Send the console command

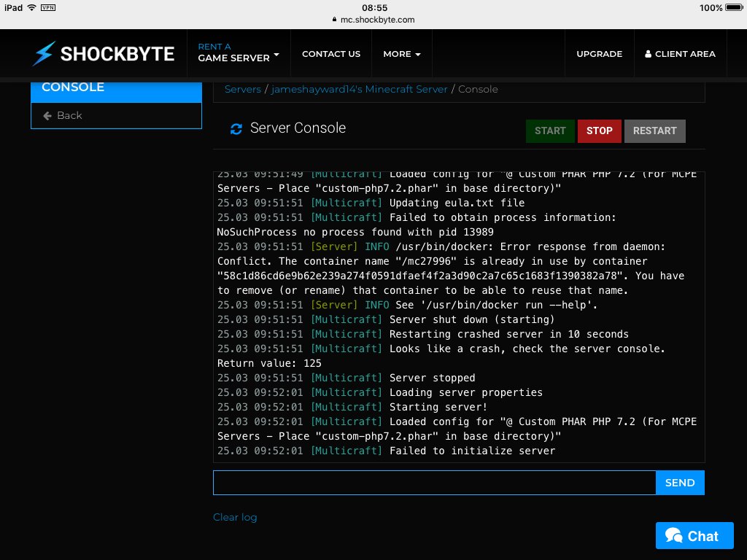[680, 483]
